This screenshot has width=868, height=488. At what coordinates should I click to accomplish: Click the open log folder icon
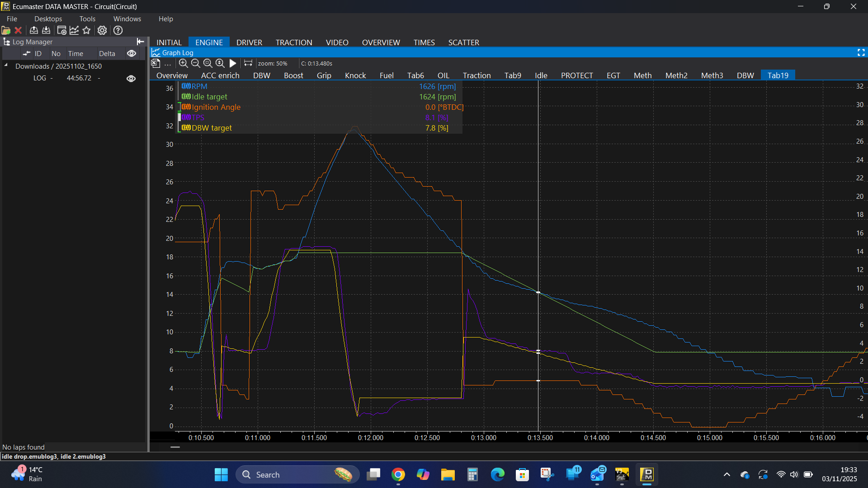tap(6, 30)
